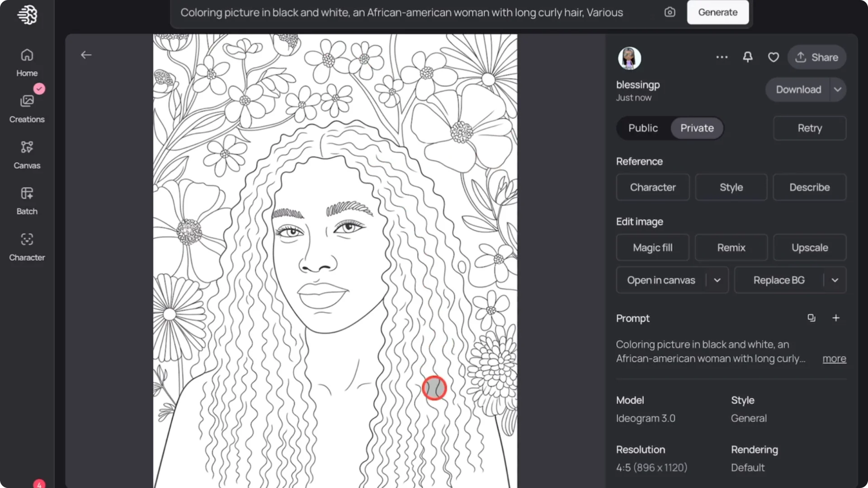868x488 pixels.
Task: Open the Batch feature in the sidebar
Action: tap(27, 200)
